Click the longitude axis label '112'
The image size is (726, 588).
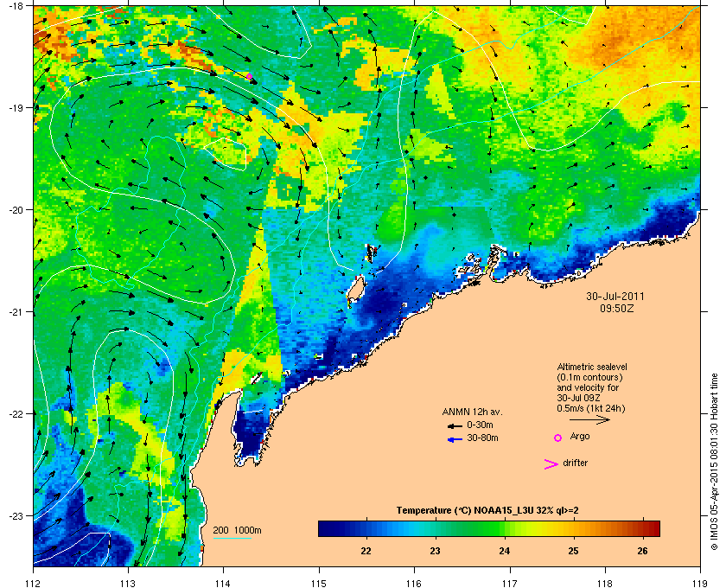pyautogui.click(x=34, y=583)
